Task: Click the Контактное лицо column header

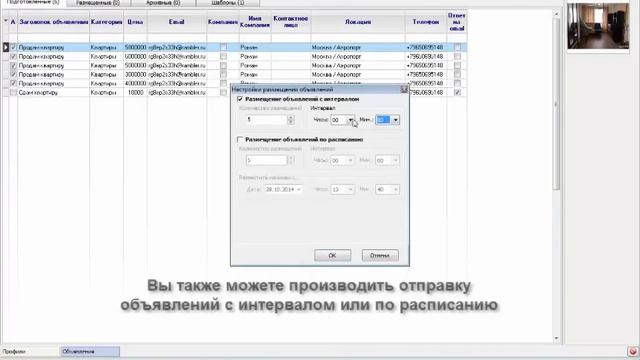Action: 291,22
